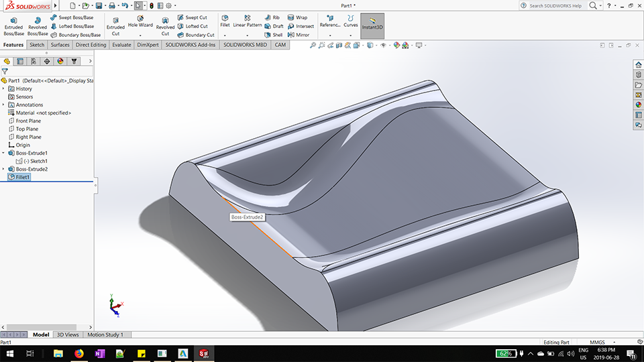Open the ConfigurationManager panel tab
The height and width of the screenshot is (362, 644).
[x=34, y=61]
